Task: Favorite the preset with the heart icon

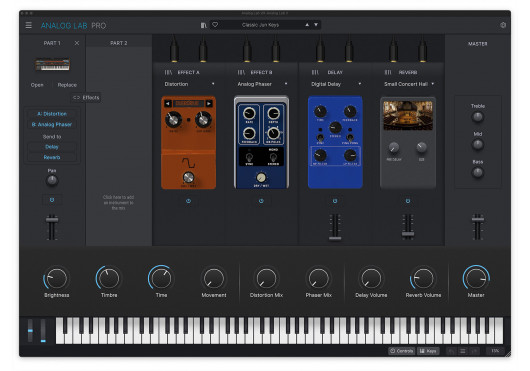Action: pos(215,25)
